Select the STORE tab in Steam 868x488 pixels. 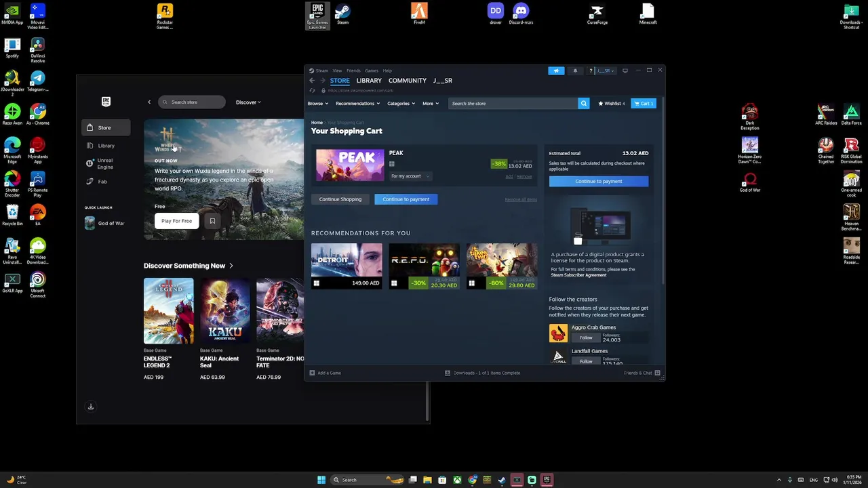(340, 81)
